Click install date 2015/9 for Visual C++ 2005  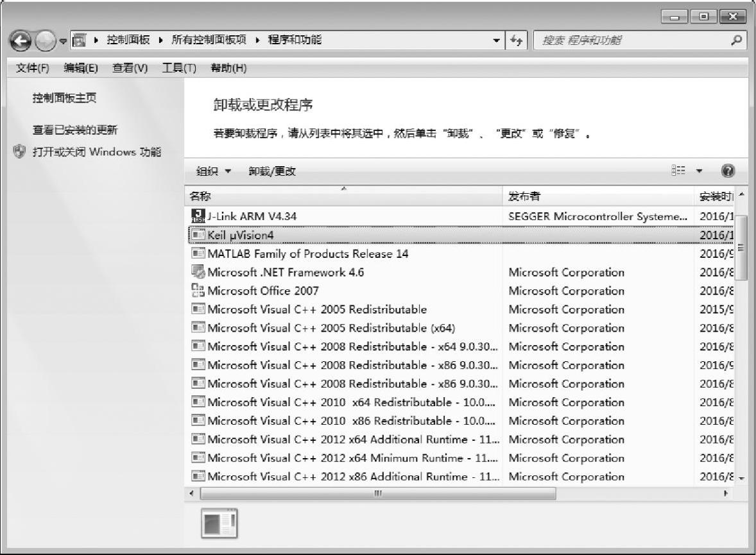(x=717, y=309)
